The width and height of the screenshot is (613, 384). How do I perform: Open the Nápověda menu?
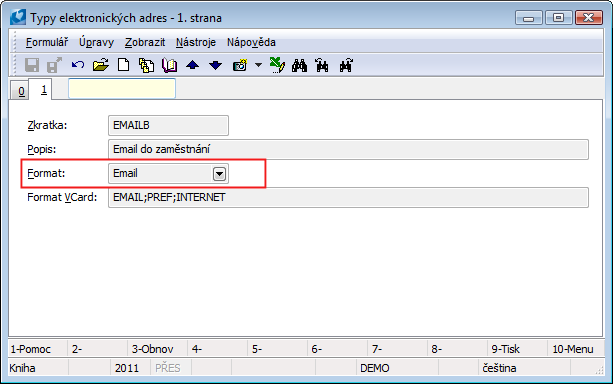coord(251,42)
